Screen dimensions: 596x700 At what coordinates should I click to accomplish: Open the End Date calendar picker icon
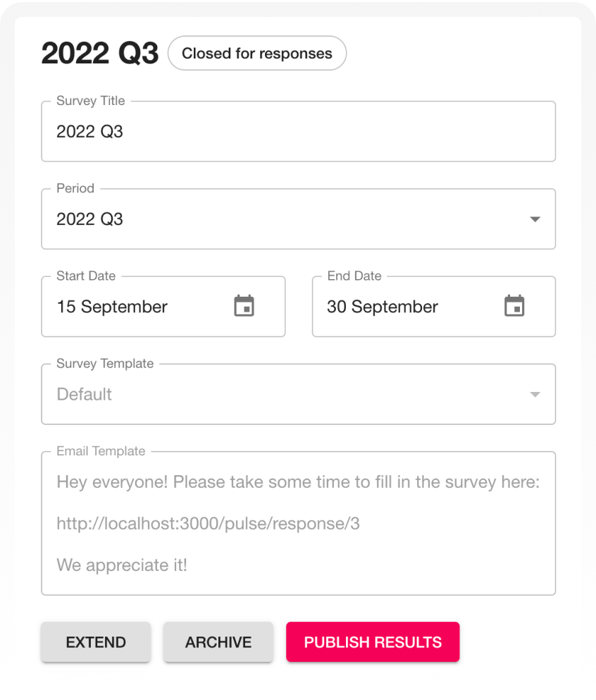click(x=514, y=306)
